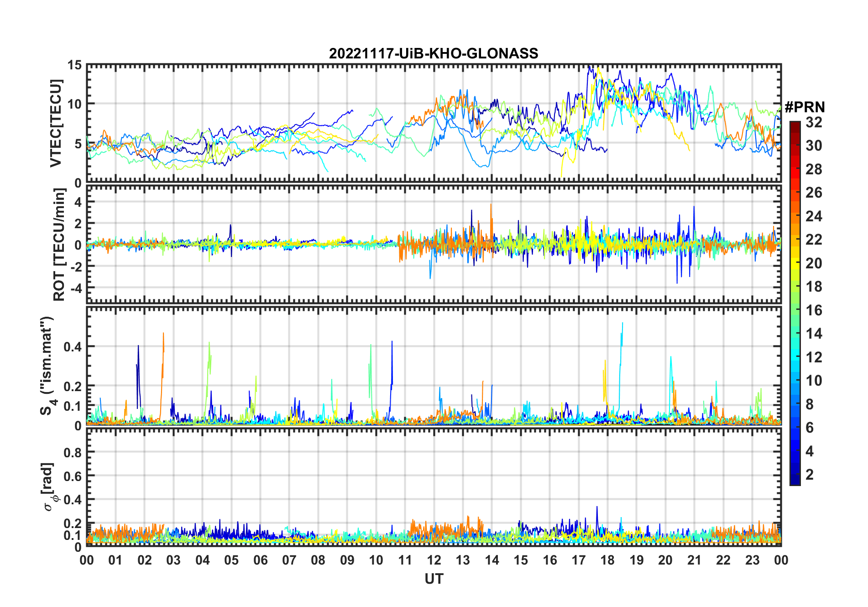
Task: Click colorbar tick label 32
Action: [x=814, y=122]
